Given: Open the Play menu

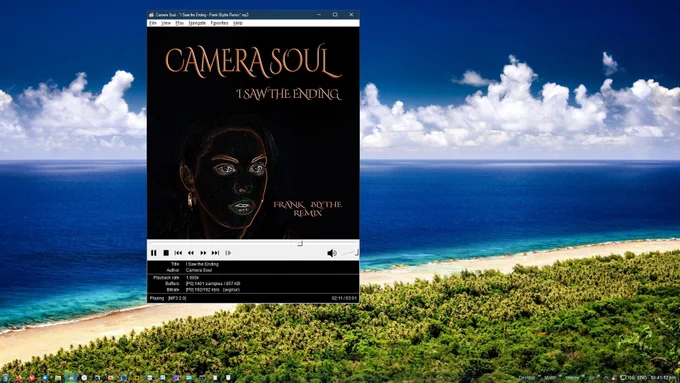Looking at the screenshot, I should pyautogui.click(x=180, y=23).
